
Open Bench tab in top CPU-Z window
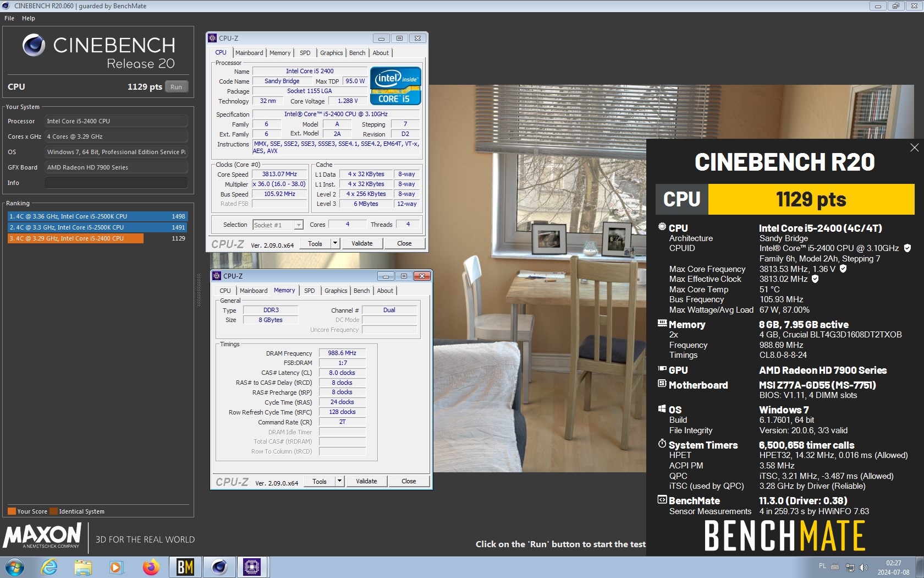click(358, 53)
